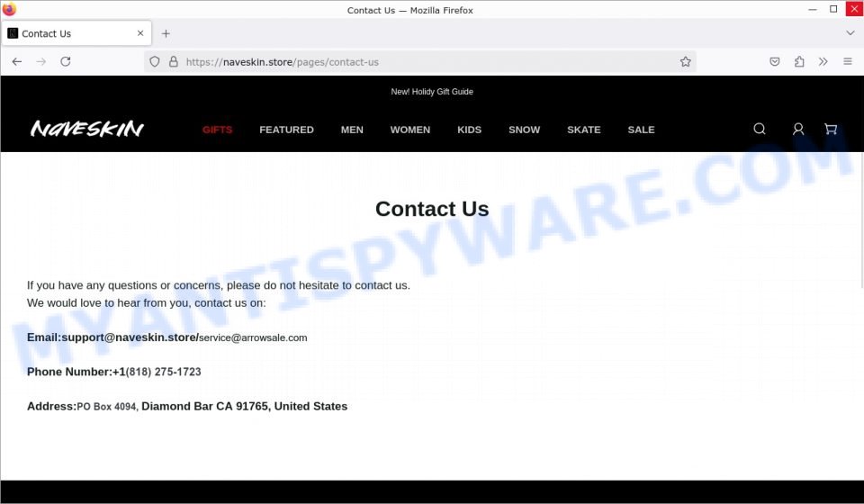Image resolution: width=864 pixels, height=504 pixels.
Task: Click the Diamond Bar CA address text
Action: pos(245,407)
